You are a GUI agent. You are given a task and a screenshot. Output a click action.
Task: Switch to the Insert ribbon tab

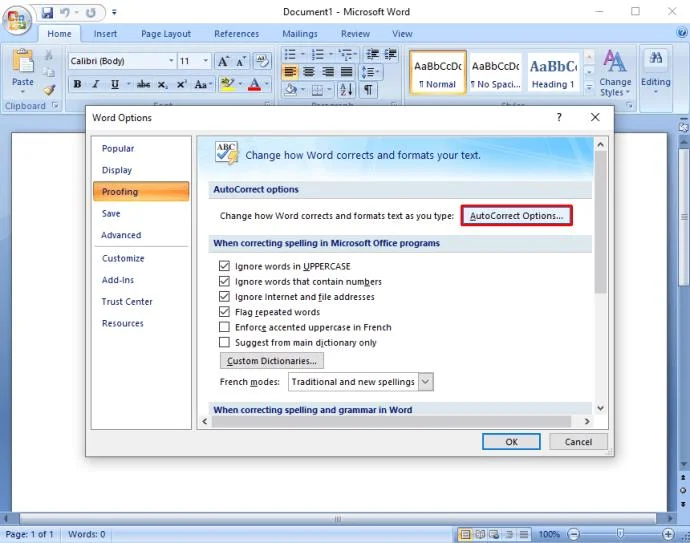[105, 34]
